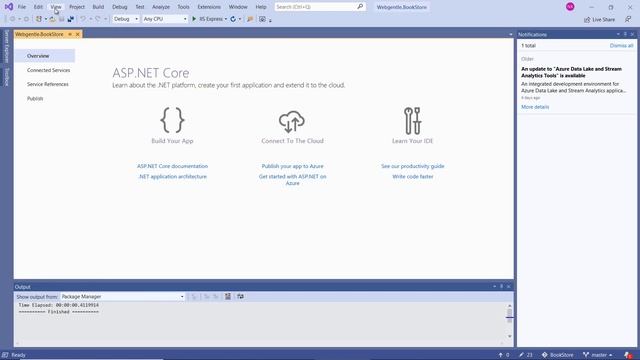Screen dimensions: 640x360
Task: Open Notifications panel window position dropdown
Action: click(618, 34)
